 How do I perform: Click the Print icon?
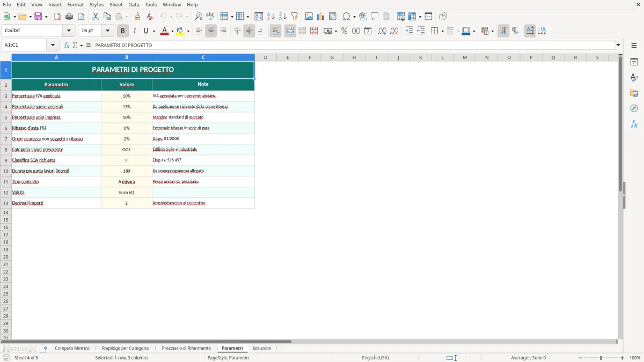pos(69,17)
